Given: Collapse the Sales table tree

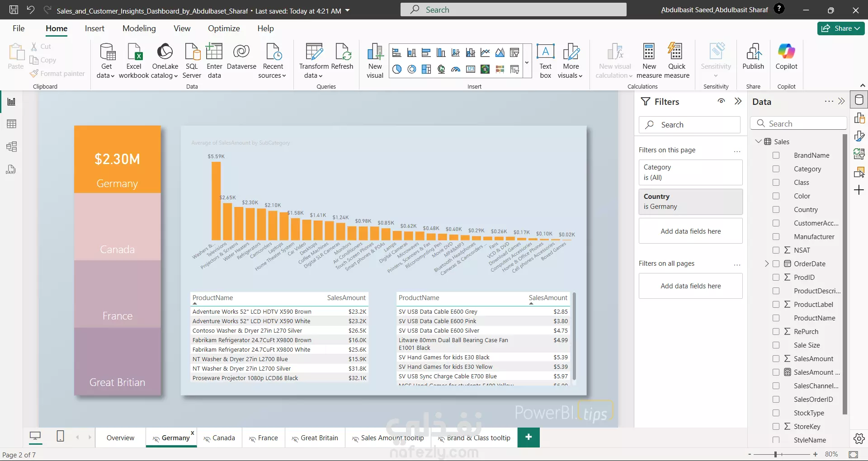Looking at the screenshot, I should pyautogui.click(x=759, y=141).
